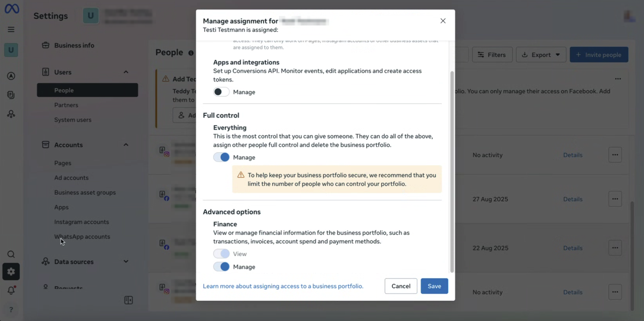The height and width of the screenshot is (321, 644).
Task: Select Partners in the sidebar
Action: tap(66, 105)
